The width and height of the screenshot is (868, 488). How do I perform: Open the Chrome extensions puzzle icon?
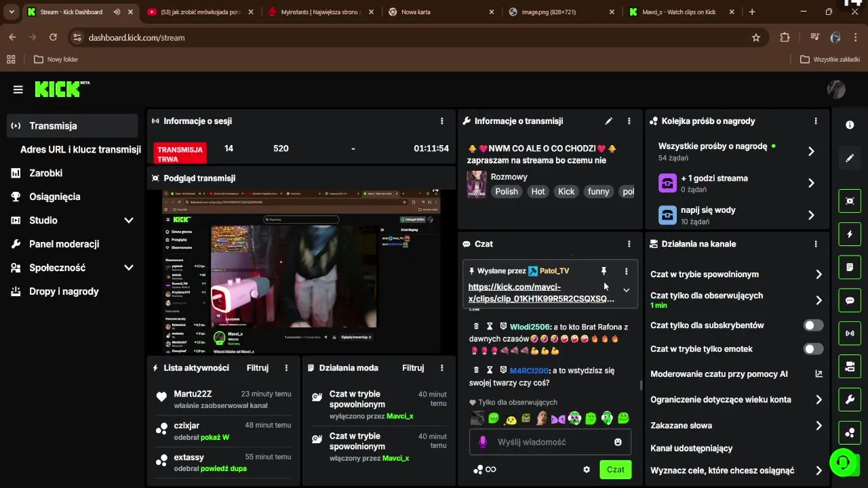pos(785,37)
